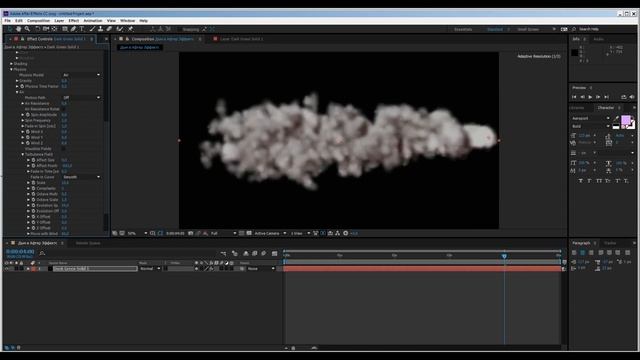Hide the Dark Green Solid 1 layer
This screenshot has width=640, height=360.
(x=7, y=269)
